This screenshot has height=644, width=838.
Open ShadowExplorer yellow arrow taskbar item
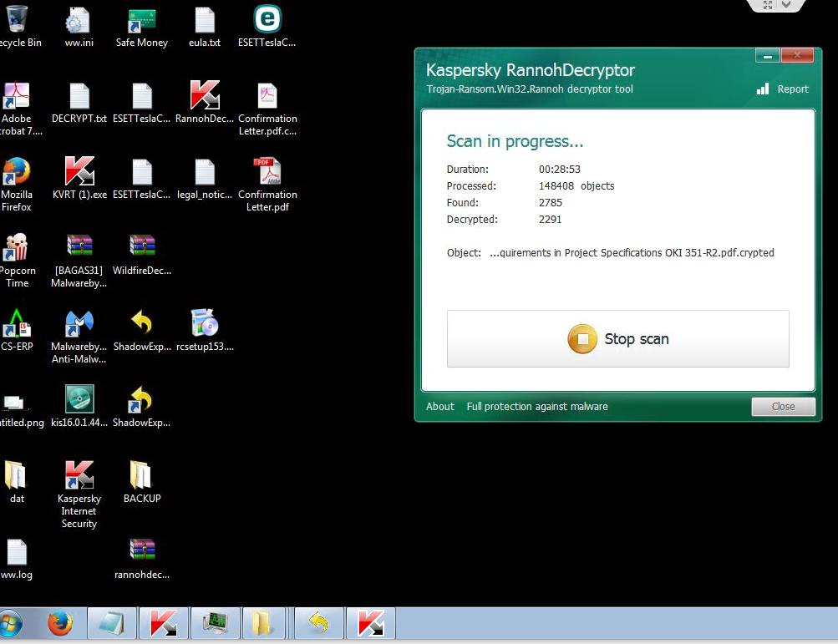point(318,623)
